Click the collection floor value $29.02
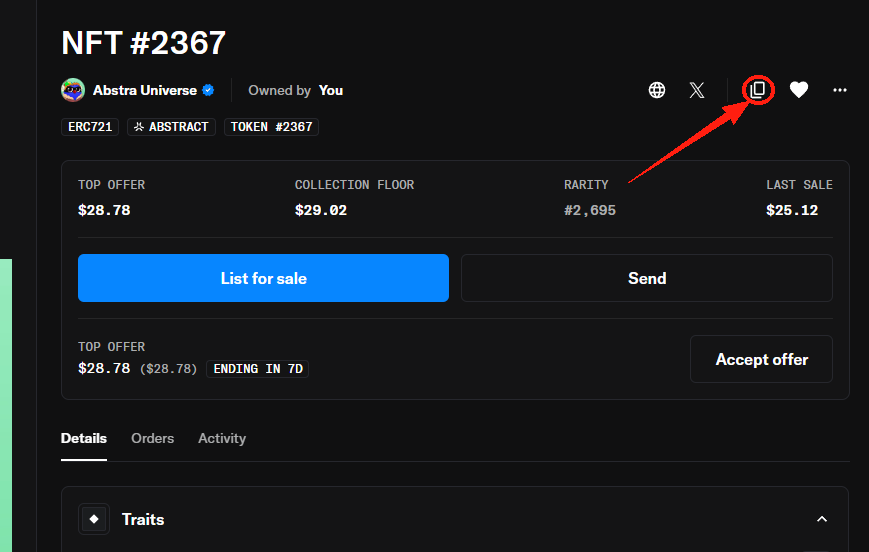This screenshot has height=552, width=869. tap(321, 210)
